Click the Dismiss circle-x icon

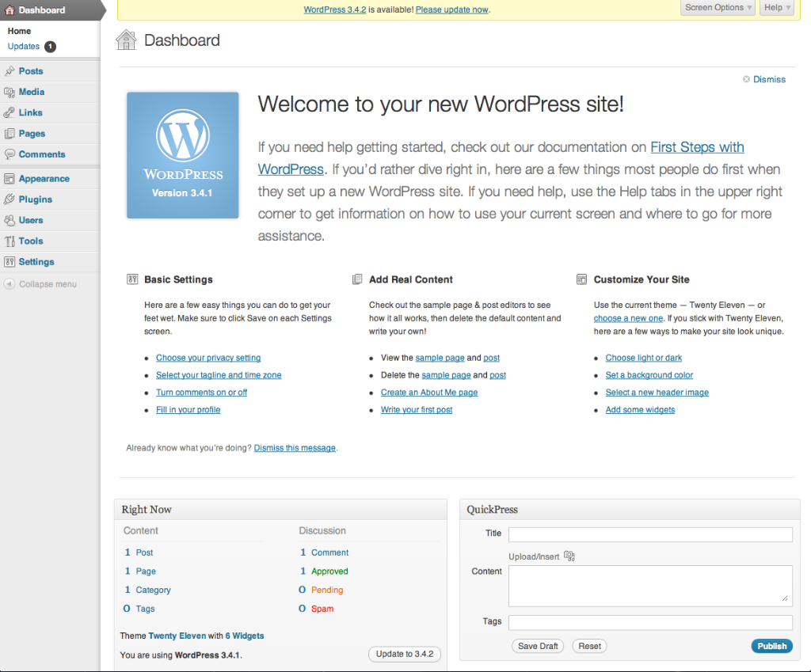(x=746, y=79)
